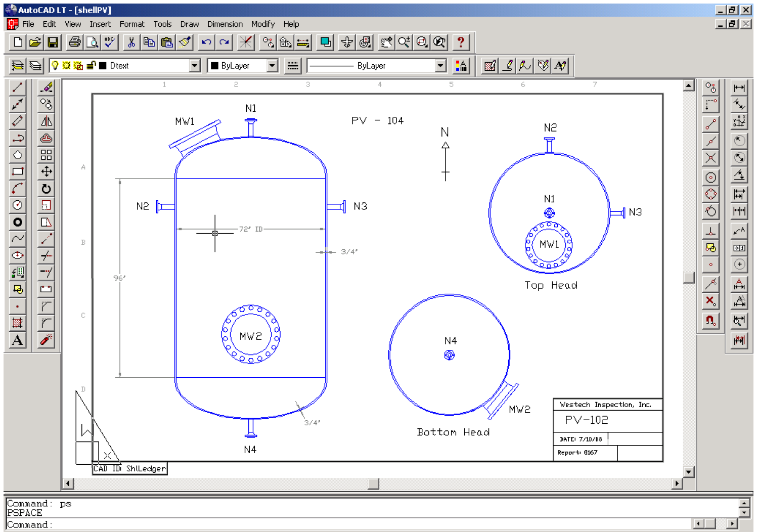Toggle the layer lock padlock
The height and width of the screenshot is (532, 757).
coord(91,65)
